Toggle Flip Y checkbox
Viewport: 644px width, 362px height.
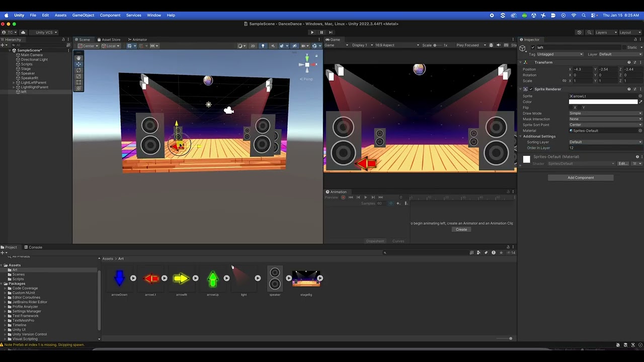[x=580, y=108]
